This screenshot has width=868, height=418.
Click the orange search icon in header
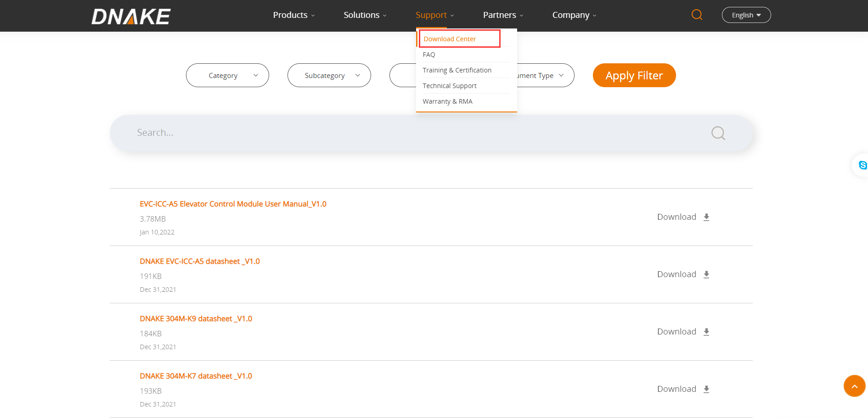[697, 15]
